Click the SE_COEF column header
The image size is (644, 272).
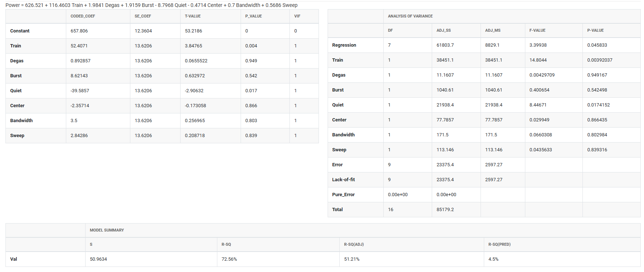click(143, 16)
